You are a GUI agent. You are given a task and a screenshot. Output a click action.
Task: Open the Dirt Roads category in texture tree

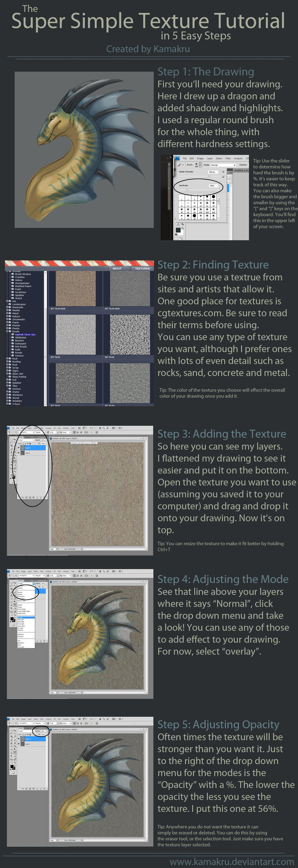tap(21, 347)
